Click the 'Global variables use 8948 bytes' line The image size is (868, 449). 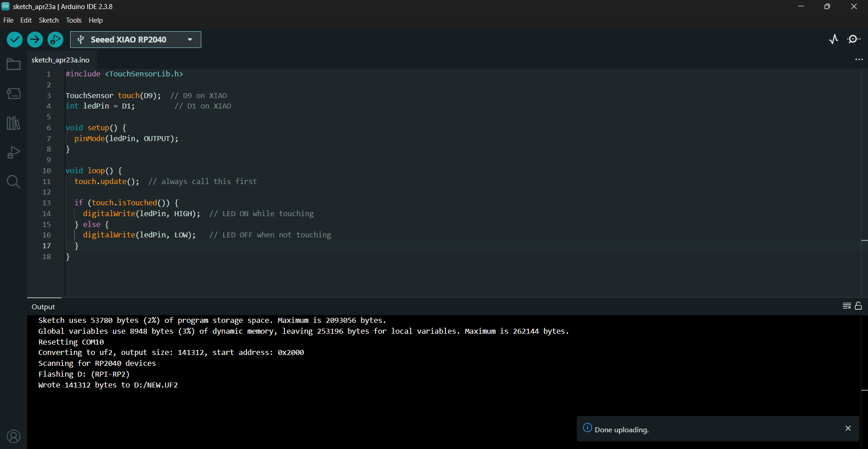304,331
